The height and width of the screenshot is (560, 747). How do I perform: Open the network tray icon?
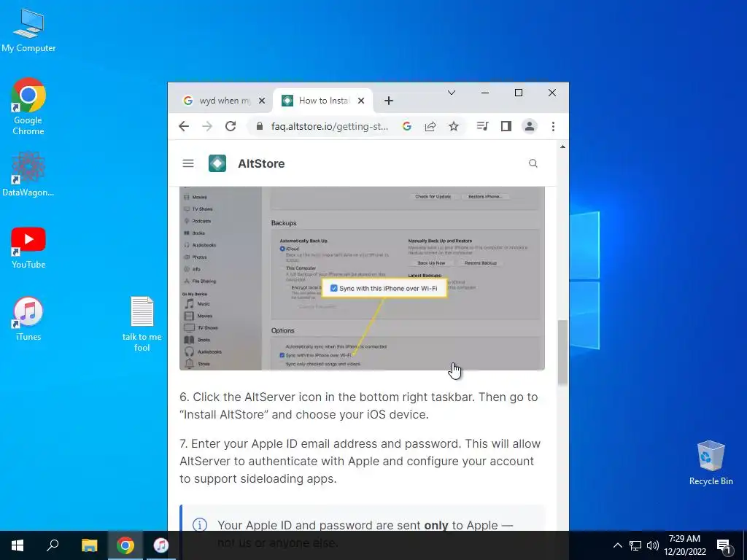click(x=635, y=545)
